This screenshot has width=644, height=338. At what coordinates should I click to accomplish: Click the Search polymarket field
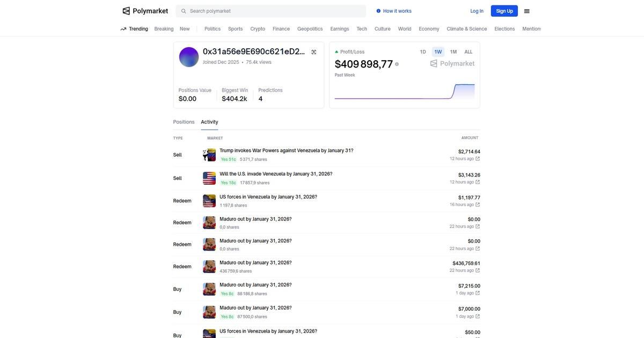(274, 11)
